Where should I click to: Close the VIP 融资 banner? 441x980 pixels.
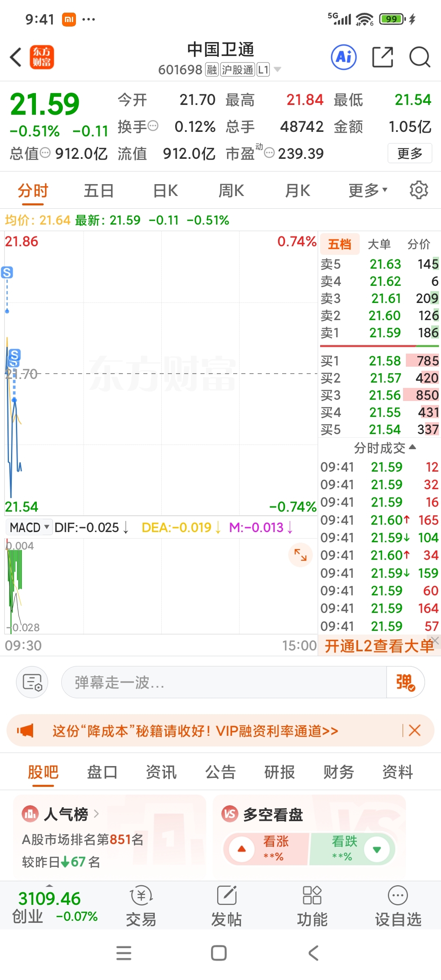414,731
